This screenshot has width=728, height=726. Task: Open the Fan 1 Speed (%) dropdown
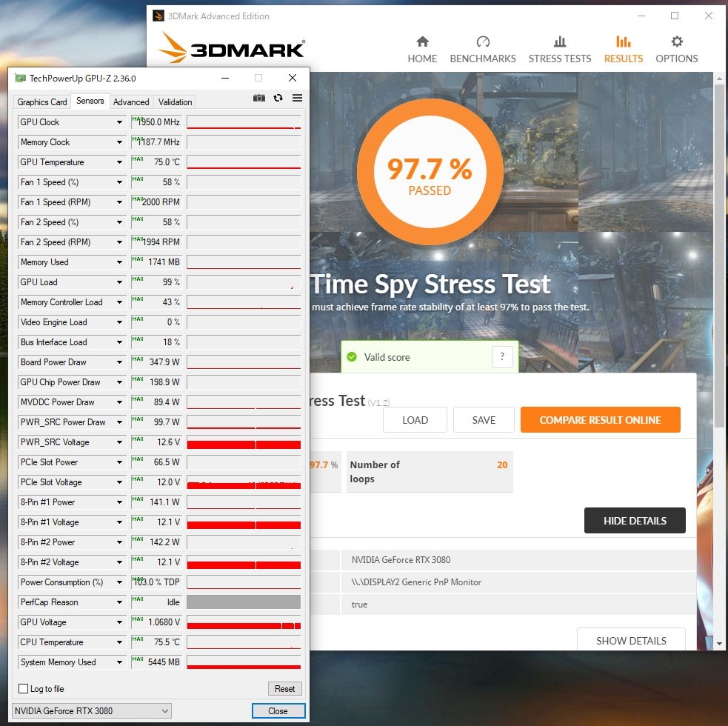click(x=119, y=182)
